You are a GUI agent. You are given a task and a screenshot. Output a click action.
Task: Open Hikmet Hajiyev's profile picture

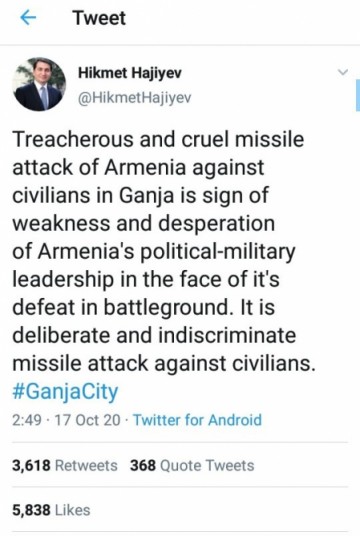(x=39, y=84)
